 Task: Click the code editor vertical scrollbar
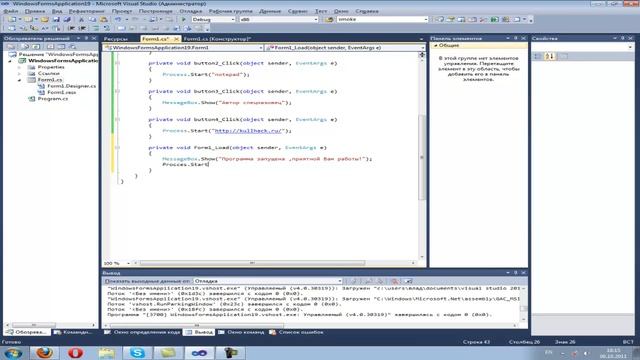click(x=422, y=158)
